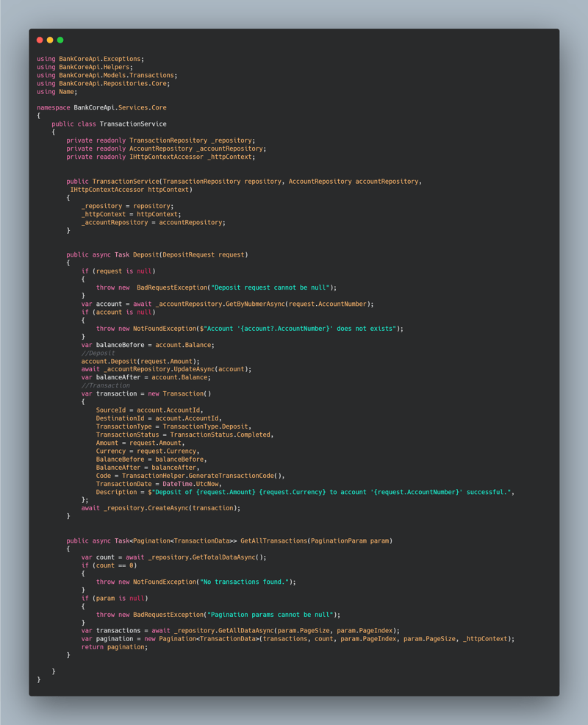Click "if (count == 0)" line
This screenshot has height=725, width=588.
(x=109, y=566)
